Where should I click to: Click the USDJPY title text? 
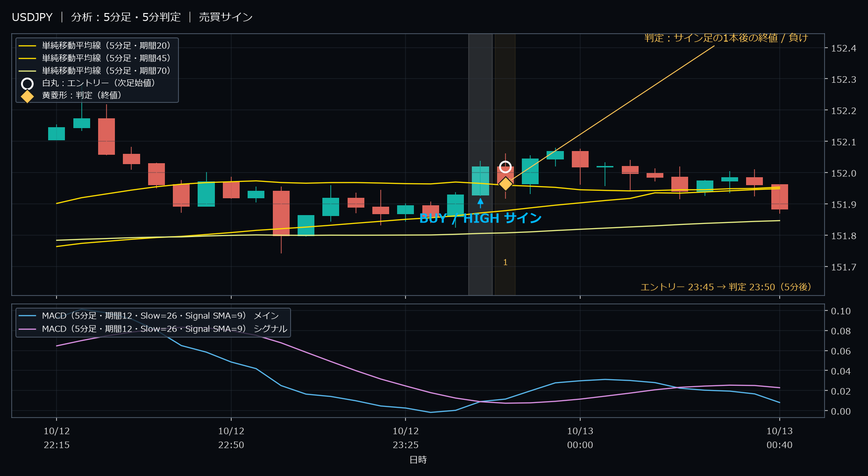[32, 17]
